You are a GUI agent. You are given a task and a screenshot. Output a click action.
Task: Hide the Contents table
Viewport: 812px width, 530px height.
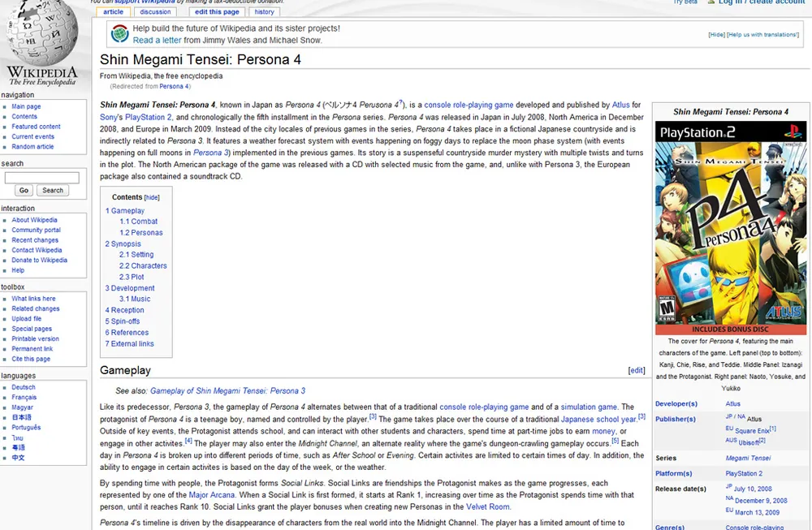pyautogui.click(x=152, y=197)
